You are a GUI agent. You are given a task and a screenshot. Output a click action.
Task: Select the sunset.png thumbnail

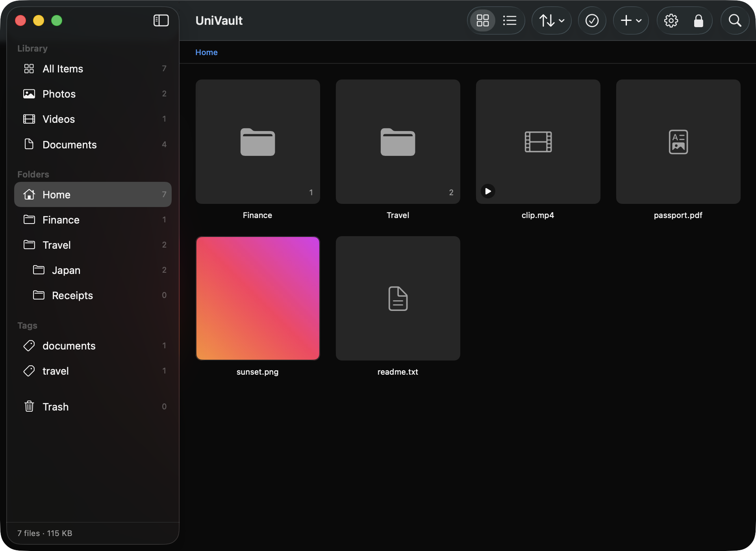tap(258, 298)
